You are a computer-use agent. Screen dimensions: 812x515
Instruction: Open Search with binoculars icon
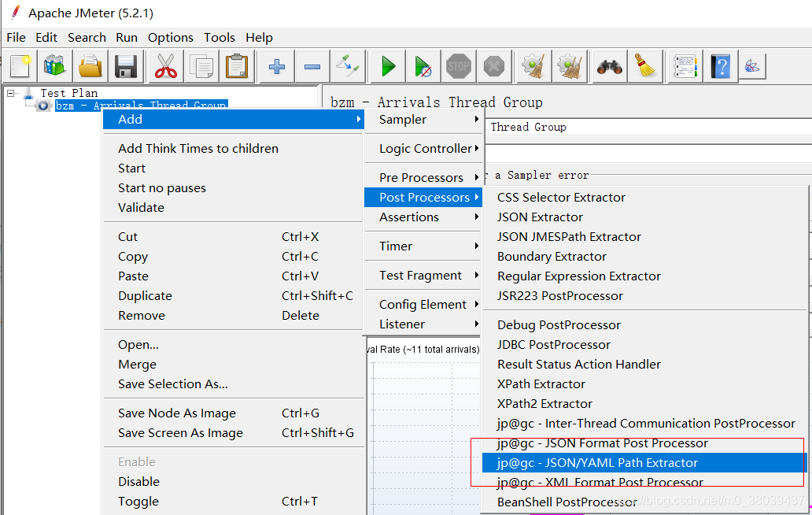[x=610, y=66]
